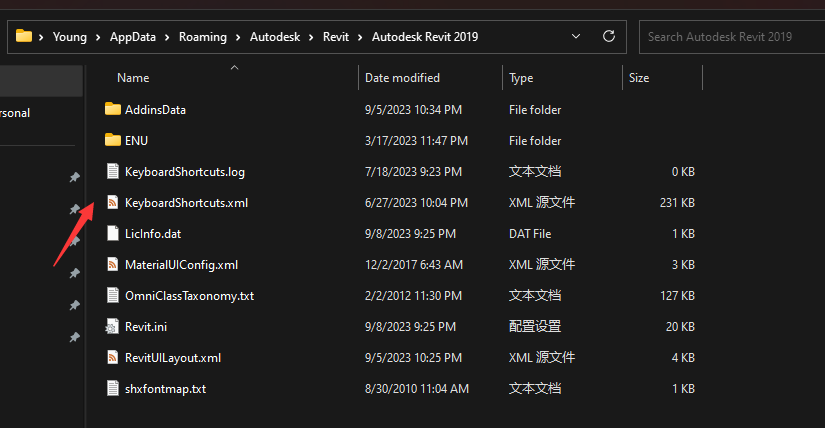The height and width of the screenshot is (428, 825).
Task: Click the shxfontmap.txt file icon
Action: pos(112,388)
